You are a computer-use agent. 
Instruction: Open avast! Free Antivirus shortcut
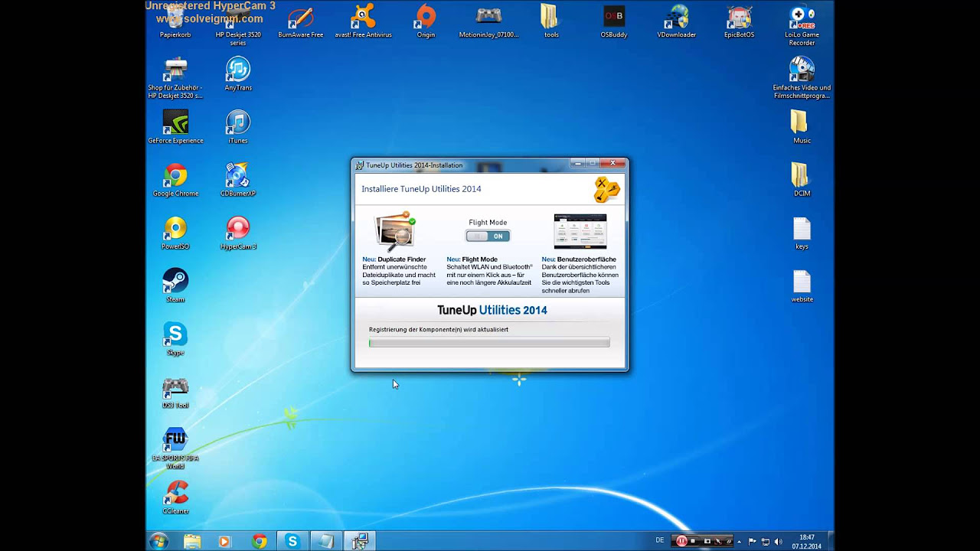(363, 21)
